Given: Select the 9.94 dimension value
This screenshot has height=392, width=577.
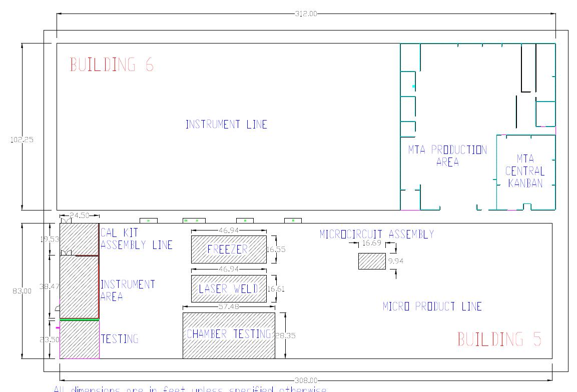Looking at the screenshot, I should (x=395, y=261).
